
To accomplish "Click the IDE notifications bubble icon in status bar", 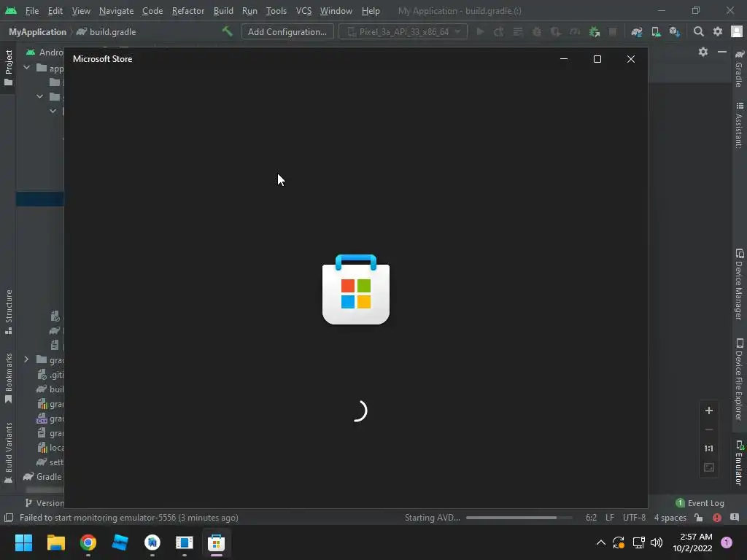I will pos(735,518).
